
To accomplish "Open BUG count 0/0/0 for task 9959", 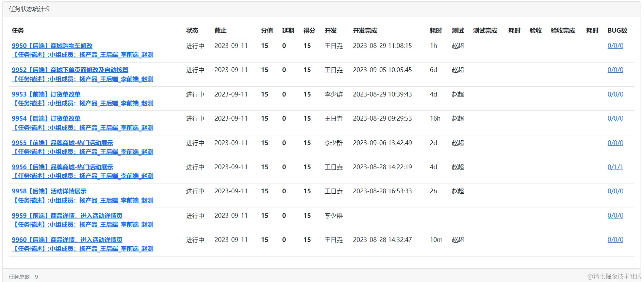I will (x=615, y=216).
